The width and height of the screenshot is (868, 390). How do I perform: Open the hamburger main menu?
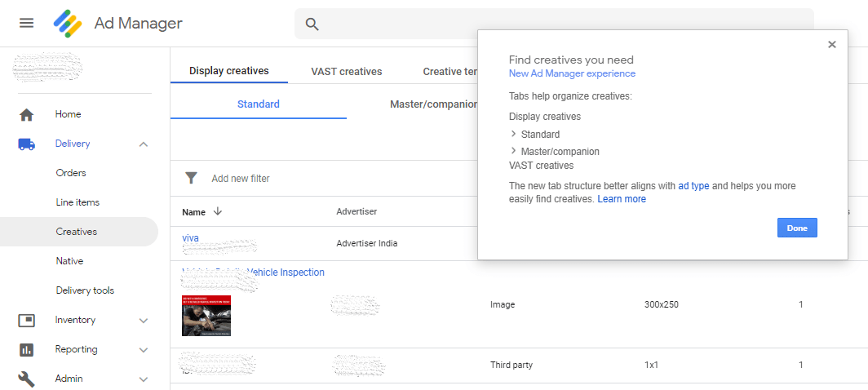pos(26,23)
